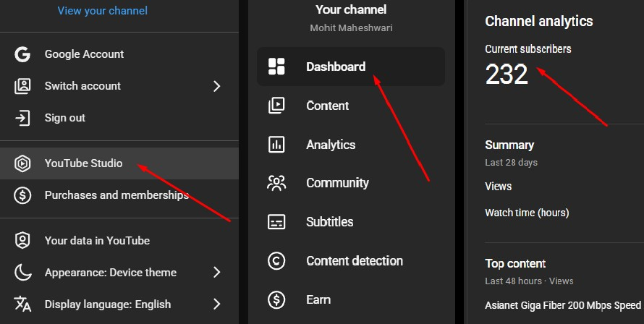The image size is (644, 324).
Task: Expand Switch account submenu chevron
Action: tap(217, 86)
